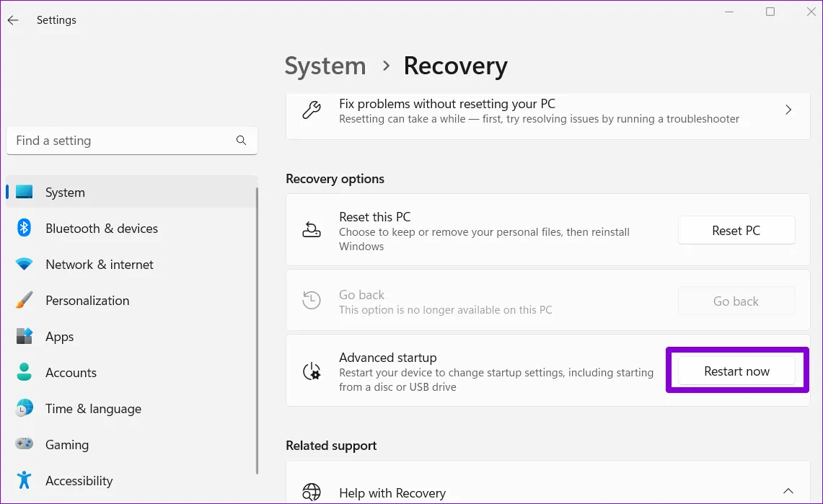Image resolution: width=823 pixels, height=504 pixels.
Task: Select System in the navigation sidebar
Action: [x=65, y=193]
